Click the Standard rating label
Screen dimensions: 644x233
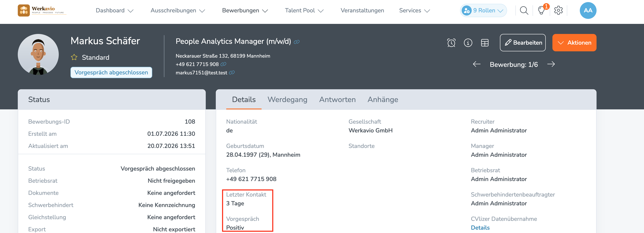pyautogui.click(x=96, y=58)
